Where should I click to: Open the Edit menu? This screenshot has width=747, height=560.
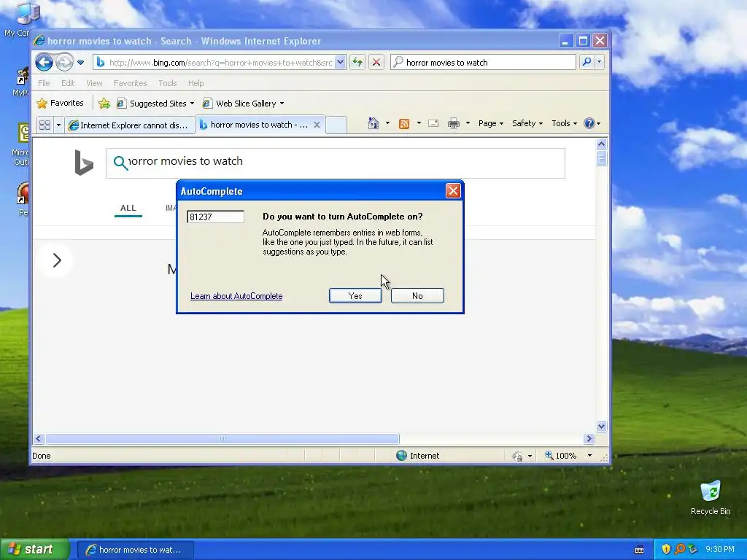68,83
